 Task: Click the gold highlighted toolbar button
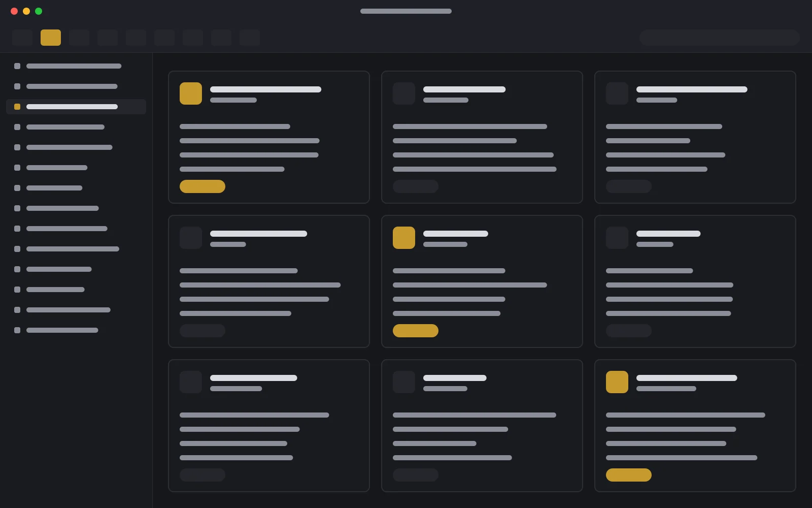pyautogui.click(x=51, y=38)
